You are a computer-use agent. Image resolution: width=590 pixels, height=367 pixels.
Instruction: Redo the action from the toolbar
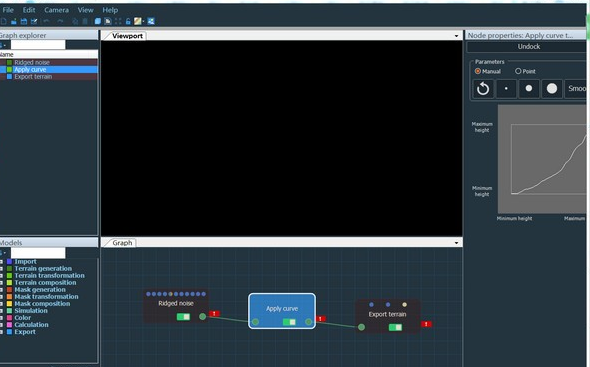point(60,21)
